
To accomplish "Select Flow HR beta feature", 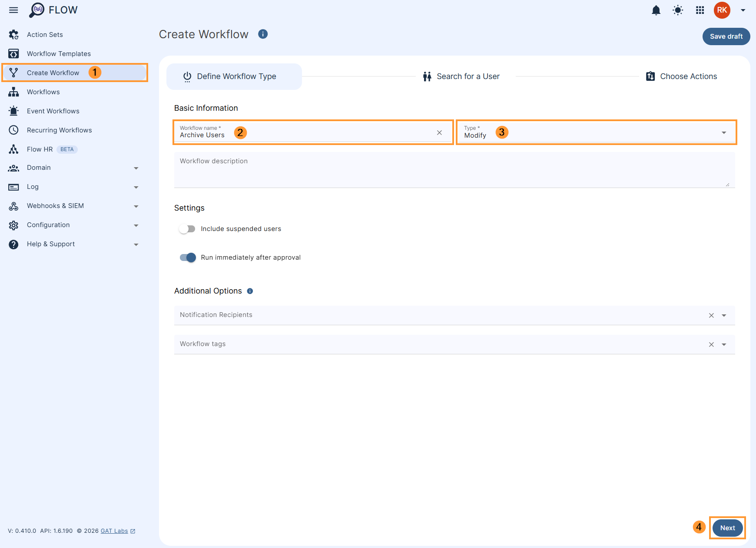I will pos(40,149).
